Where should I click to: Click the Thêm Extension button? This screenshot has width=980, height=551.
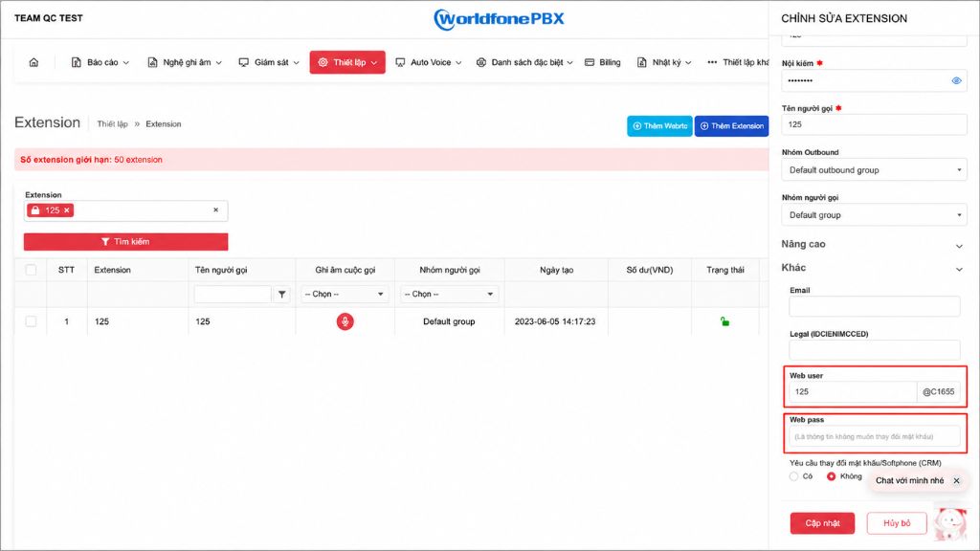(x=731, y=126)
